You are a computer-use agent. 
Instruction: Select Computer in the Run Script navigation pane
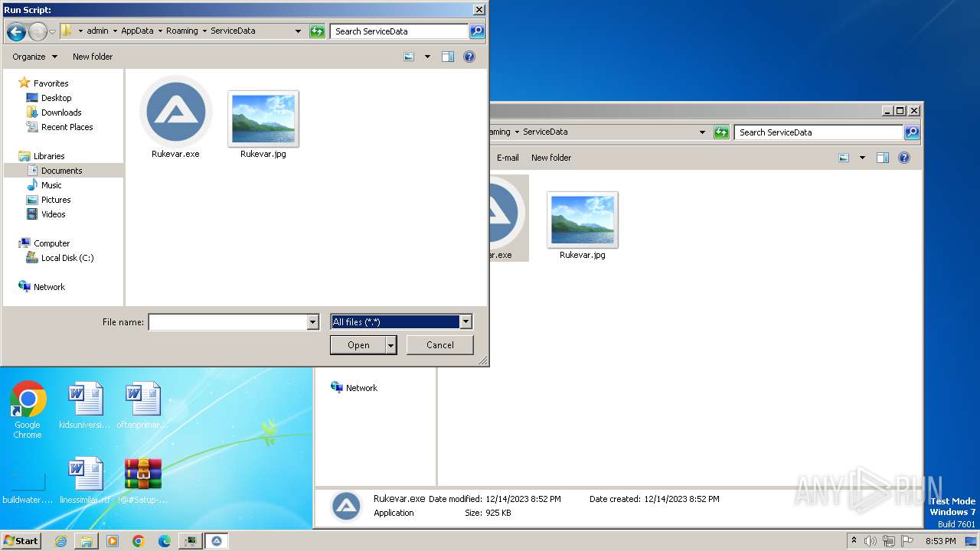[51, 243]
